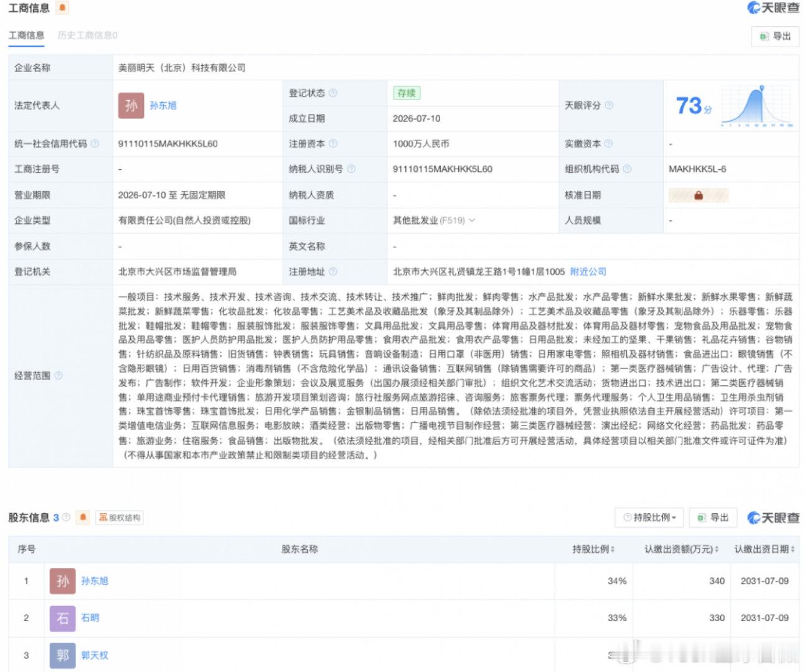This screenshot has height=672, width=805.
Task: Click help icon beside 注册地址
Action: click(x=333, y=271)
